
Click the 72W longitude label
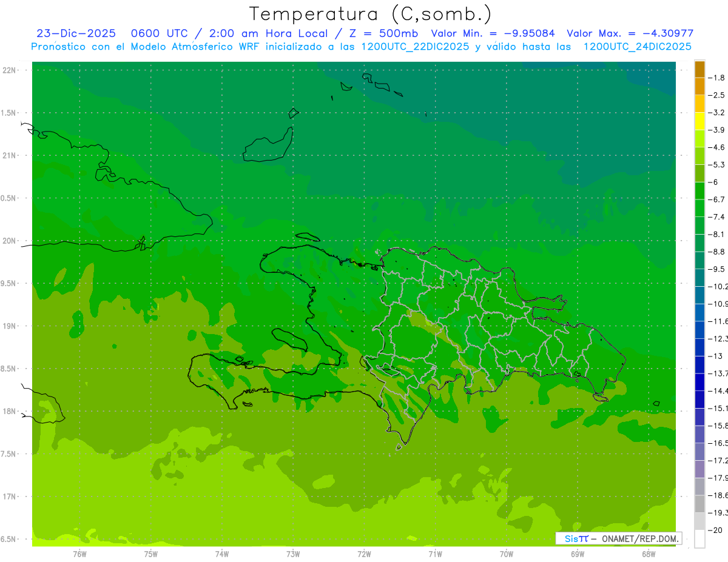(364, 554)
